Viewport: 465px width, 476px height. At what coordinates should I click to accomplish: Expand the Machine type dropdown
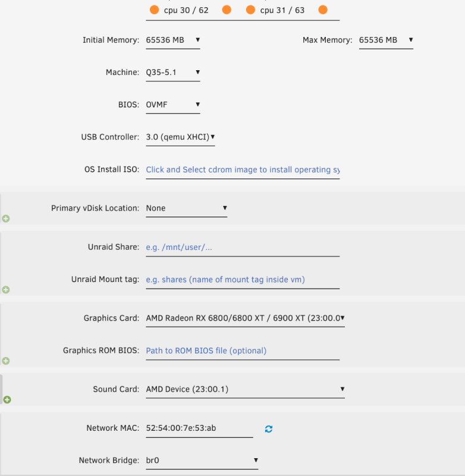pos(173,73)
